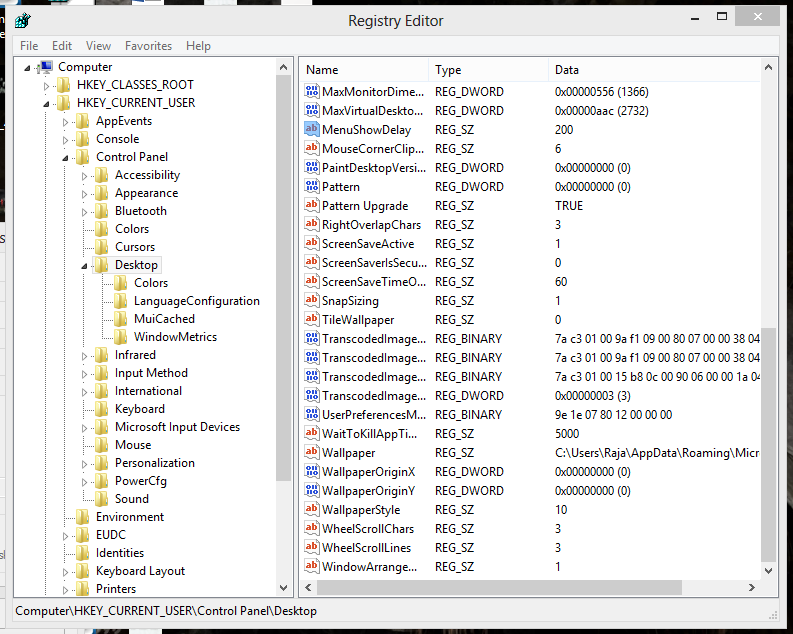Click the UserPreferencesM... binary icon
The image size is (793, 634).
click(x=312, y=414)
